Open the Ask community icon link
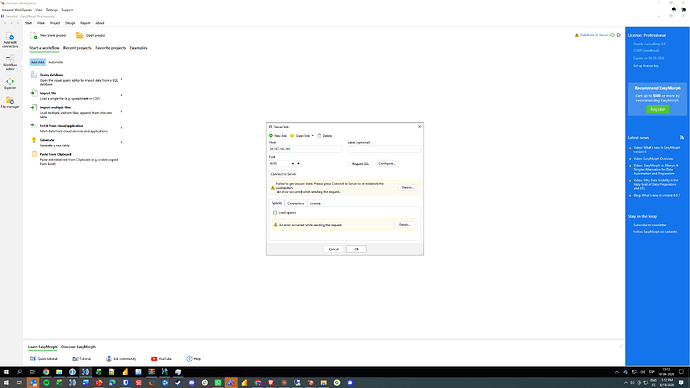 109,359
